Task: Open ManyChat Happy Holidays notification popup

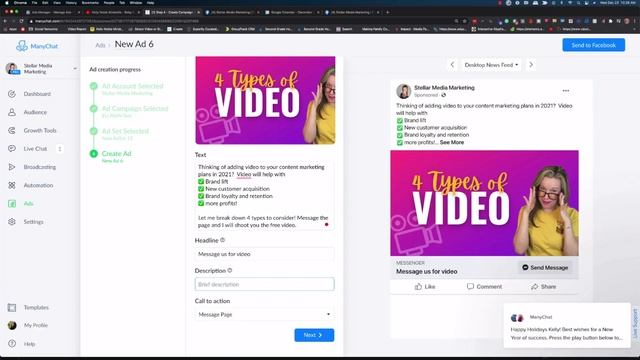Action: [567, 325]
